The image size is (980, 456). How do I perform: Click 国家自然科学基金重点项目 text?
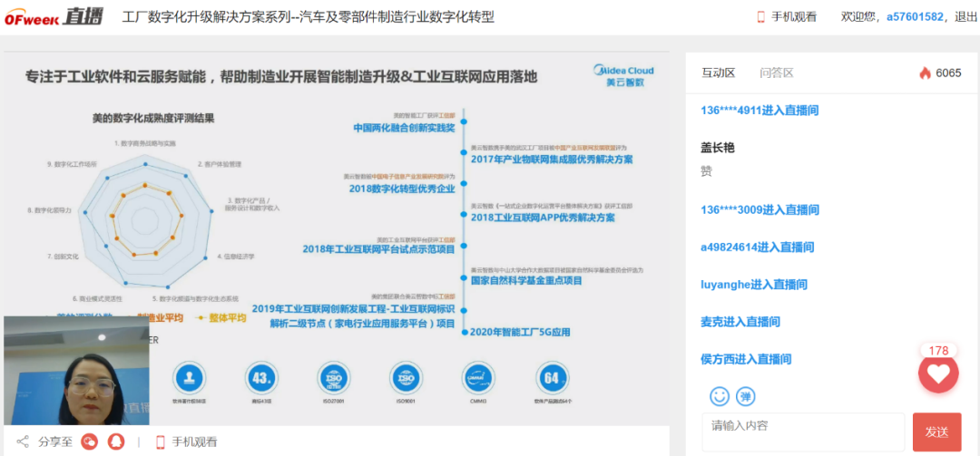(526, 280)
